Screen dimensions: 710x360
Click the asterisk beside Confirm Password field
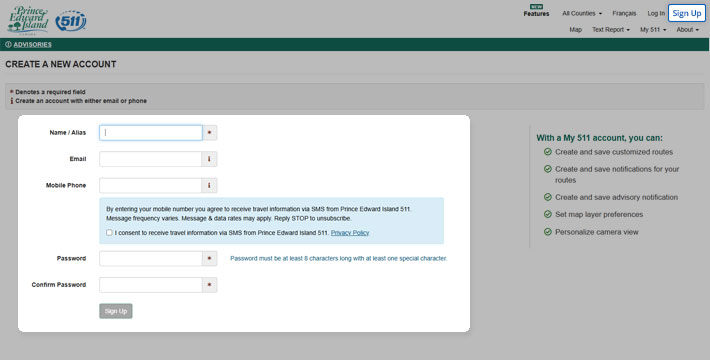[209, 285]
